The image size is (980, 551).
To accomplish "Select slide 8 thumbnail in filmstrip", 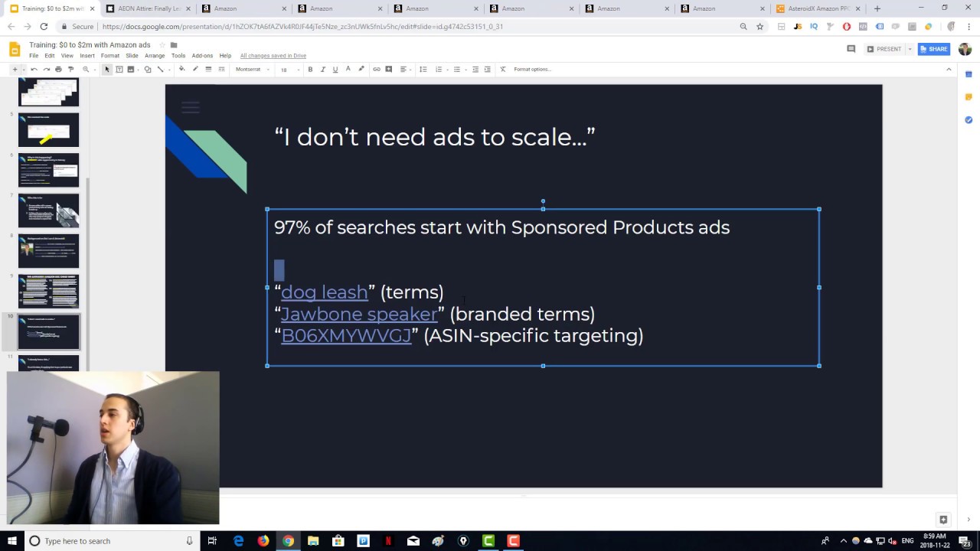I will 48,251.
